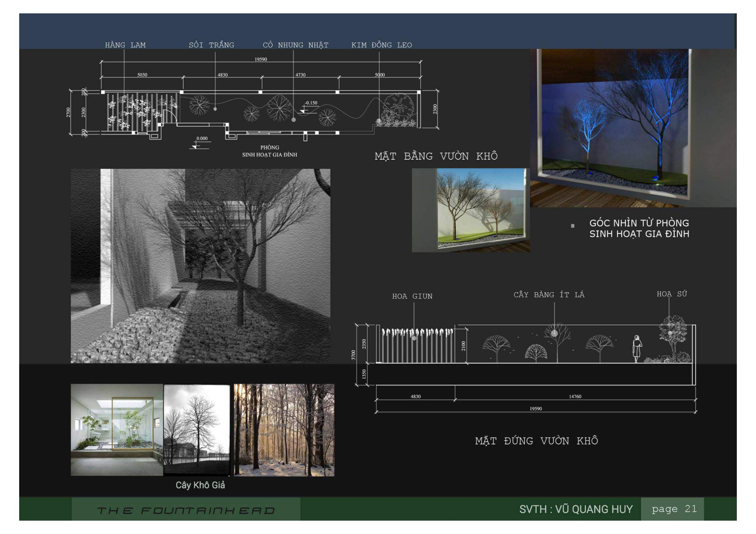
Task: Click THE FOUNTAINHEAD footer title
Action: [x=186, y=510]
